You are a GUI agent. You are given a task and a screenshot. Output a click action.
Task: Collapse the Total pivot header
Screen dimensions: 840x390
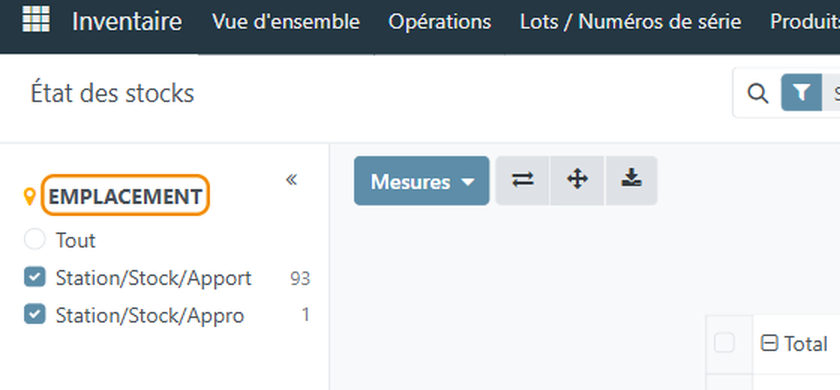(769, 343)
